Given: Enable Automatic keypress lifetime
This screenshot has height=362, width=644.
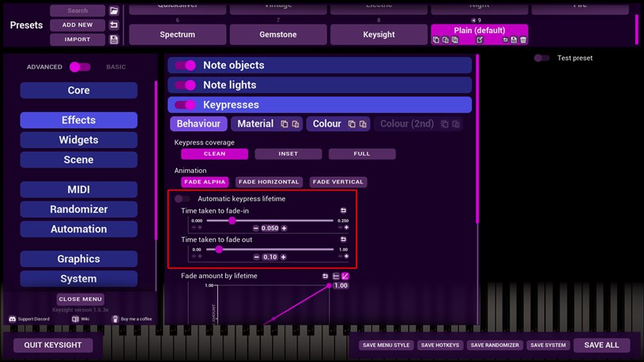Looking at the screenshot, I should pos(182,199).
